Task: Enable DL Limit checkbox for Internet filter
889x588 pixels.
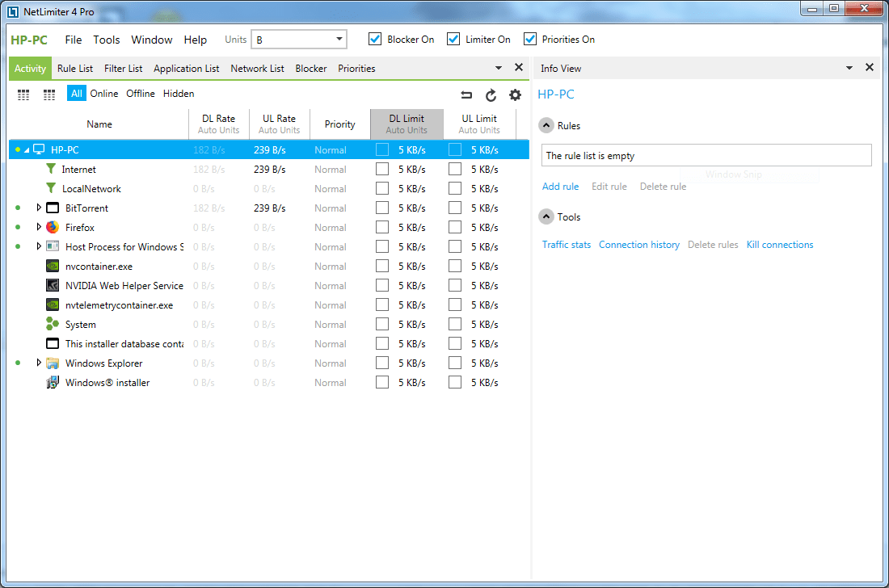Action: click(x=382, y=169)
